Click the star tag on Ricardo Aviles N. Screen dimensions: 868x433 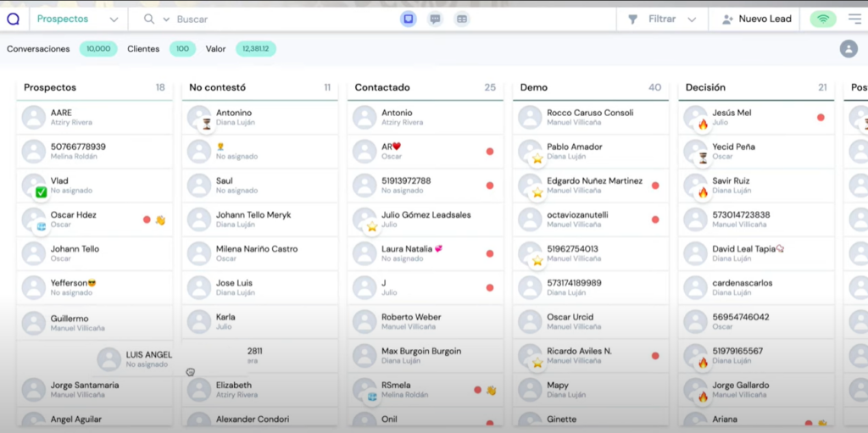click(x=537, y=363)
